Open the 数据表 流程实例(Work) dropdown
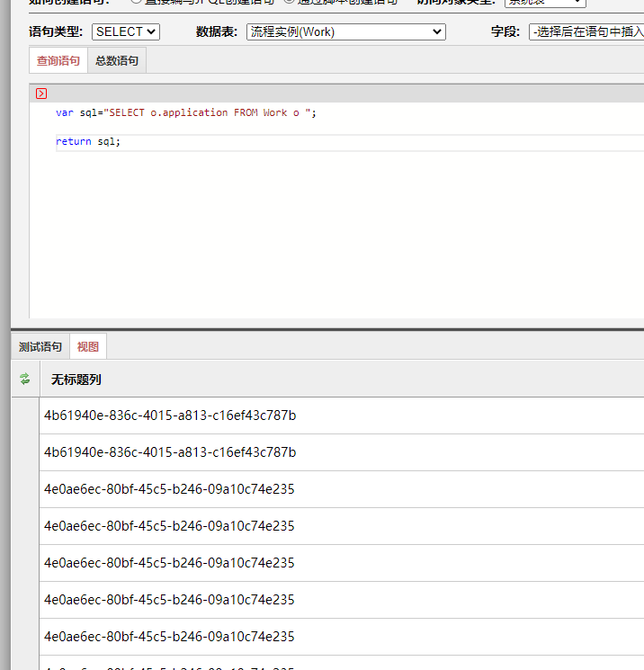 (345, 31)
